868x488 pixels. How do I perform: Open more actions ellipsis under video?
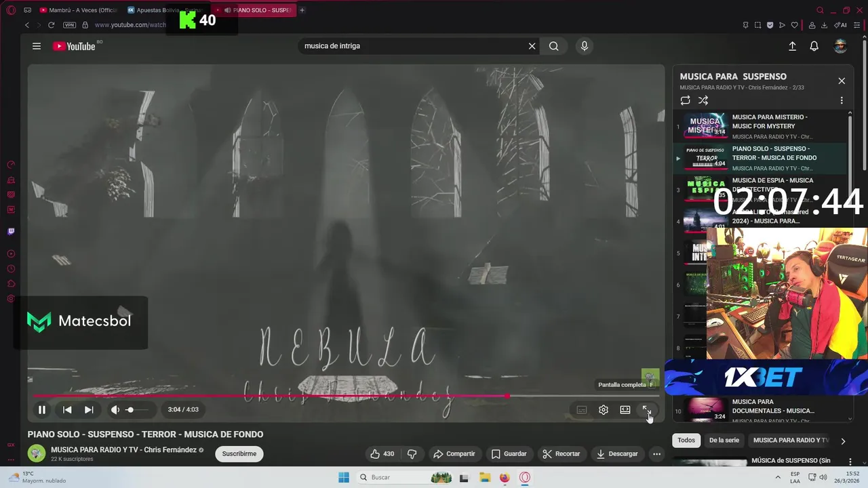(x=656, y=454)
